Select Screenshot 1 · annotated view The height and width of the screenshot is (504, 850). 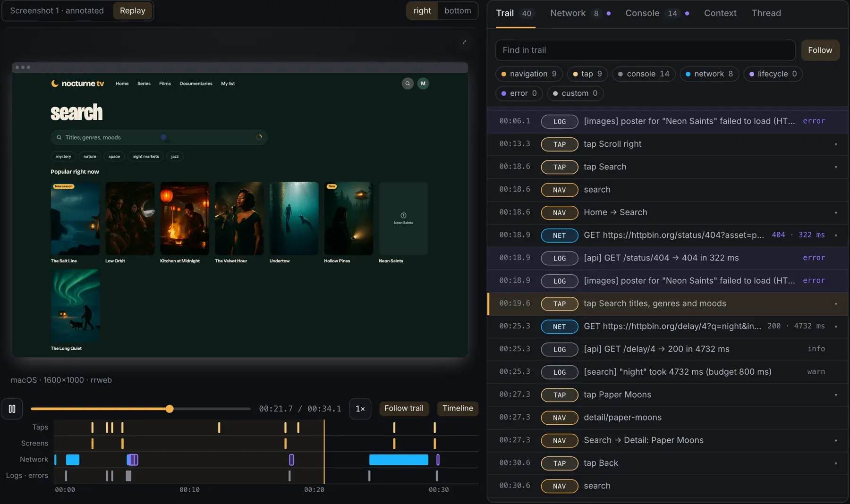57,11
